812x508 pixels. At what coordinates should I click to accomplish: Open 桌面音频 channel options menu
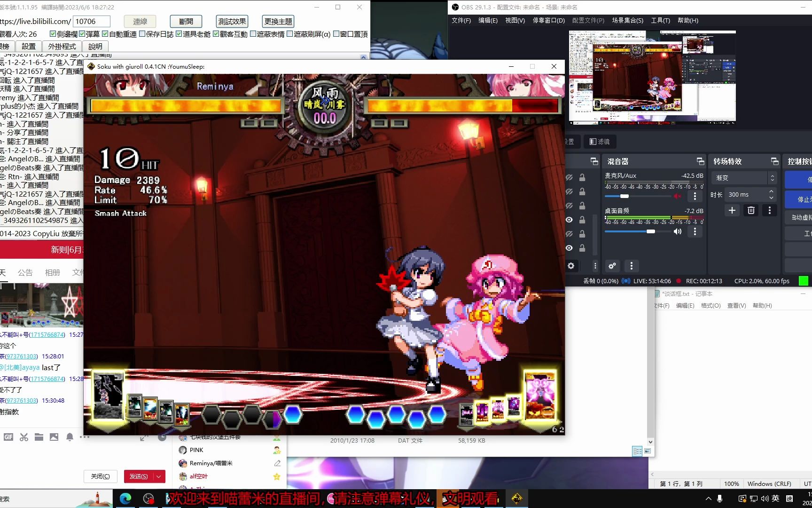[x=695, y=231]
